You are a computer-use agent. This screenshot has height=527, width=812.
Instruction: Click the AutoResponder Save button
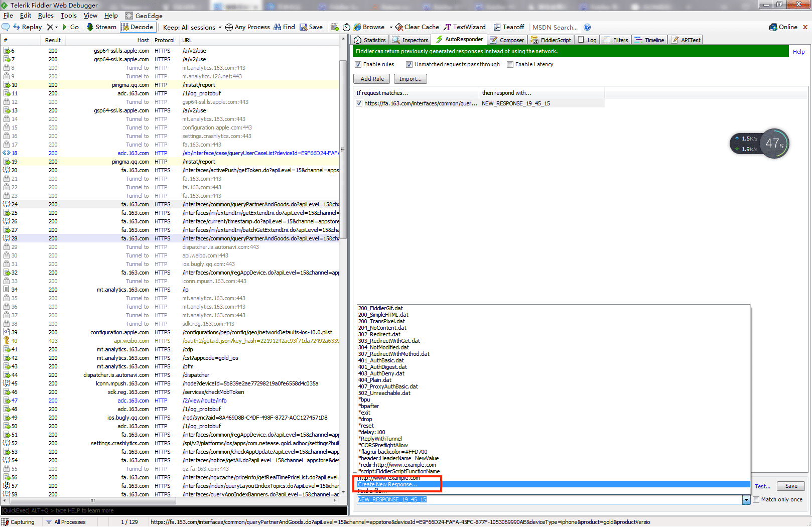(791, 486)
